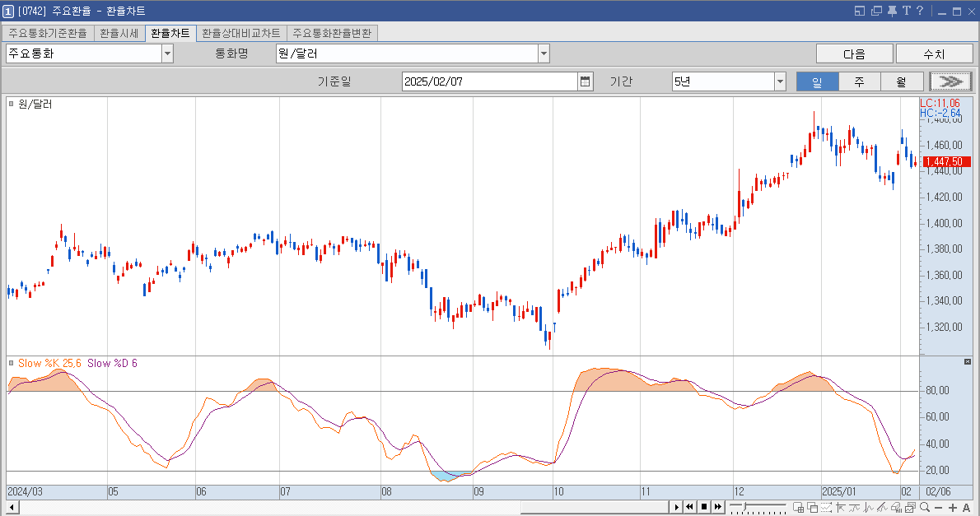Image resolution: width=980 pixels, height=516 pixels.
Task: Click the fast-forward button in bottom toolbar
Action: 718,507
